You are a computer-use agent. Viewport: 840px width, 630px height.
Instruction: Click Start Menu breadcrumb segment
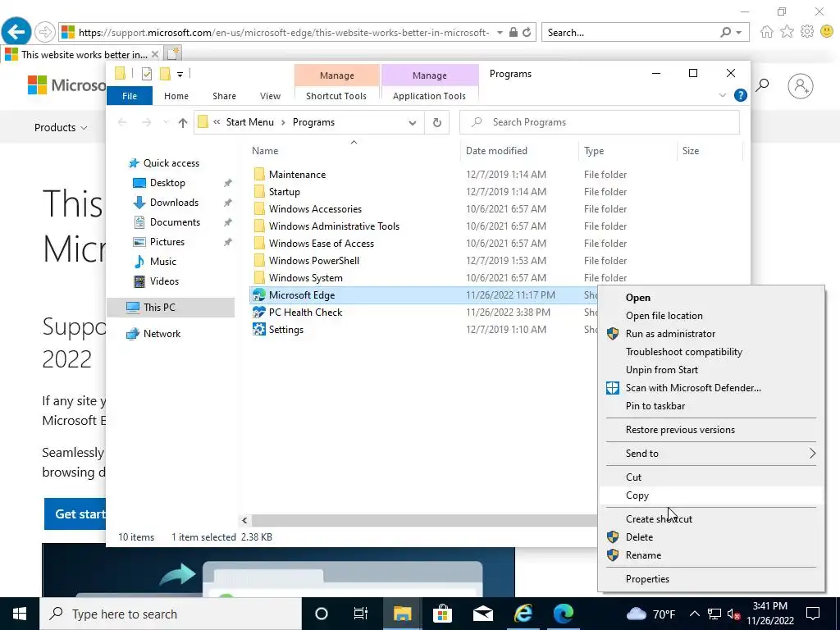click(x=249, y=122)
